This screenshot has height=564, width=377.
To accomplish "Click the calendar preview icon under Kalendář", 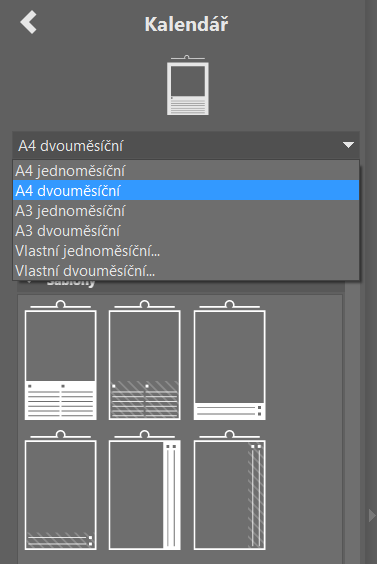I will tap(187, 85).
